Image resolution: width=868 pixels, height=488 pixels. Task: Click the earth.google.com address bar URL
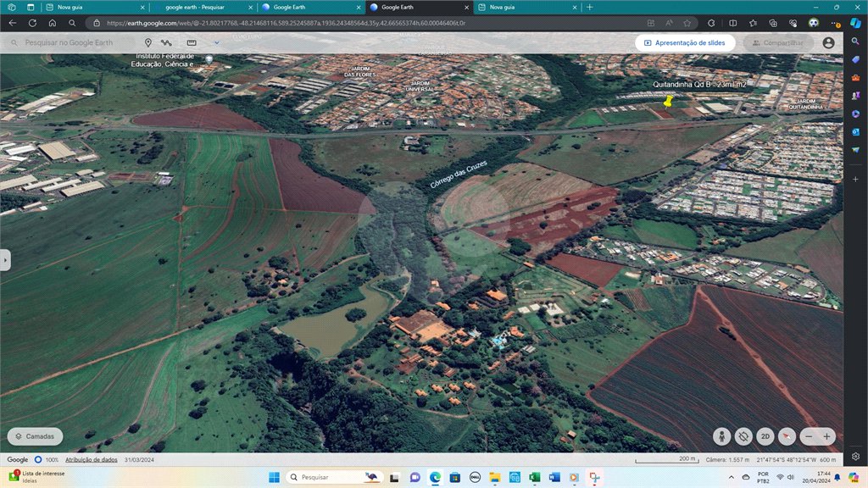286,23
